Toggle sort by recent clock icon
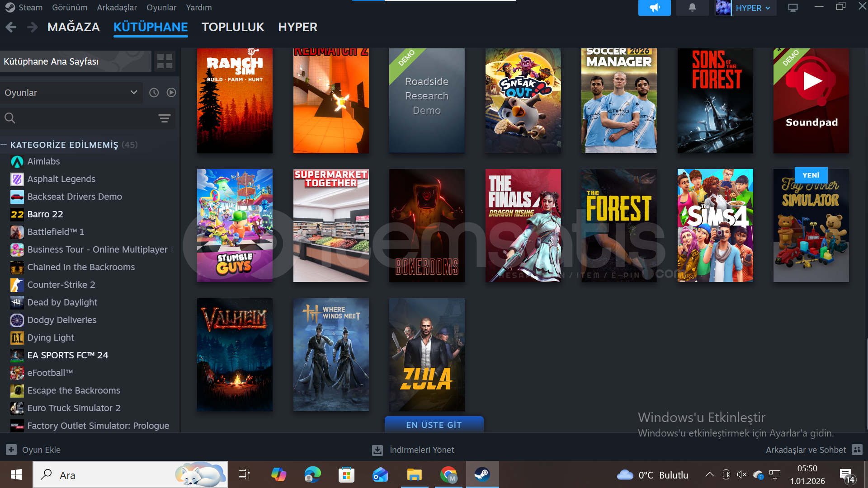Screen dimensions: 868x488 [x=154, y=93]
